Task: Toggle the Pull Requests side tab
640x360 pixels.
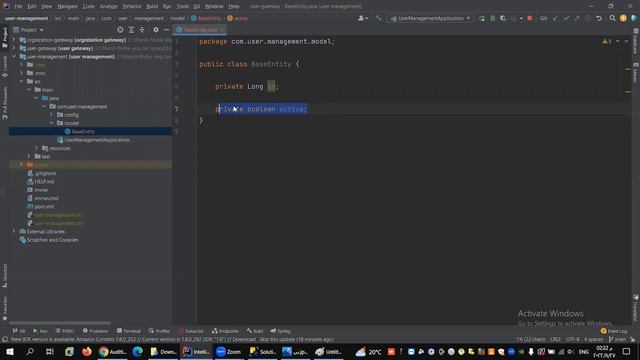Action: pos(5,103)
